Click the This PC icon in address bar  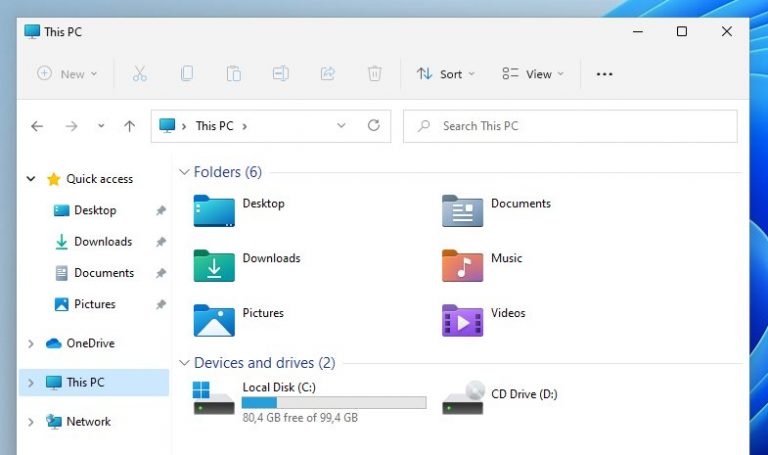tap(167, 125)
